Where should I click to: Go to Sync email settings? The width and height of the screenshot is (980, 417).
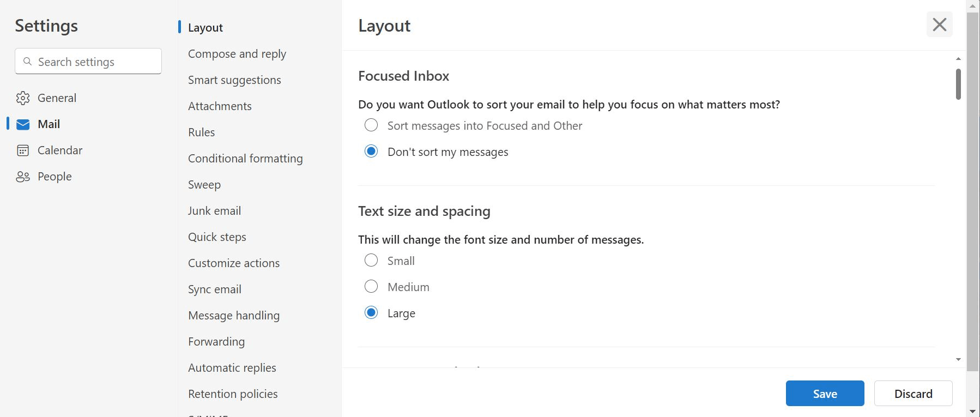tap(215, 289)
